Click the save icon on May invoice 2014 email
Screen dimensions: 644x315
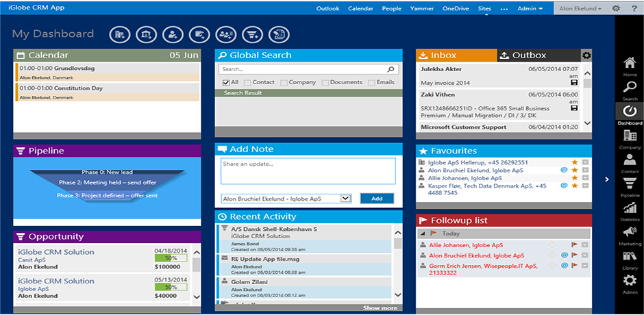click(574, 83)
